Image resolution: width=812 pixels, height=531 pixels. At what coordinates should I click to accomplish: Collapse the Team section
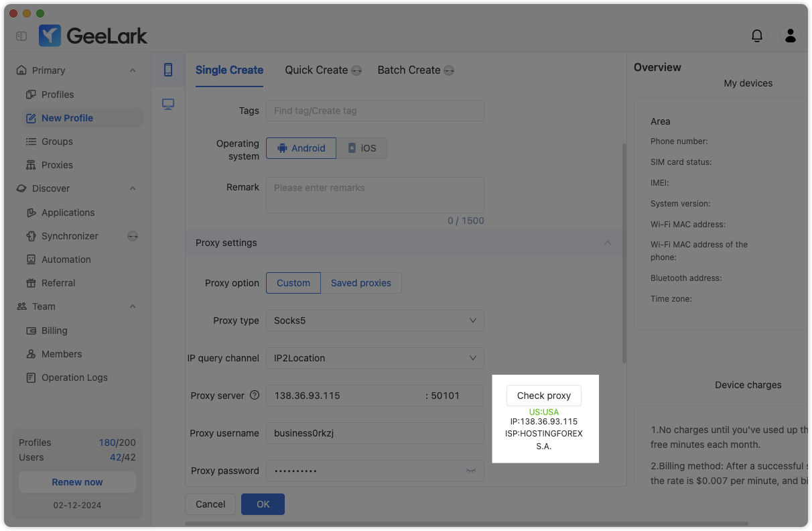[x=133, y=306]
